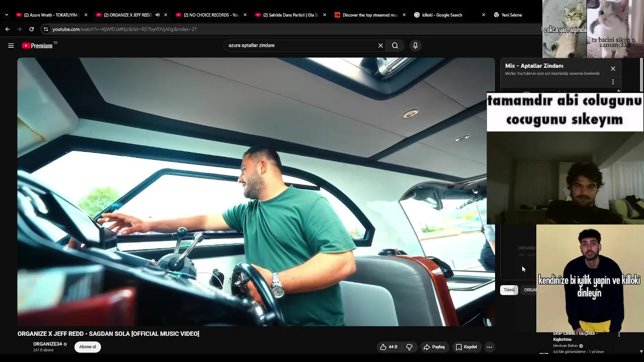Close the killoki Google Search tab

tap(484, 15)
